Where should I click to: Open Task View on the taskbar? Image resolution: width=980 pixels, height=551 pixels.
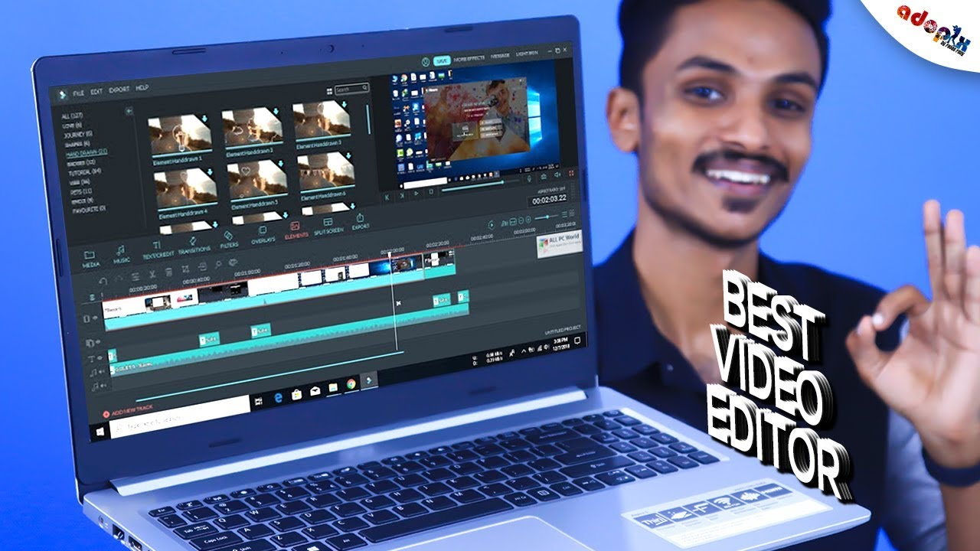pos(258,400)
